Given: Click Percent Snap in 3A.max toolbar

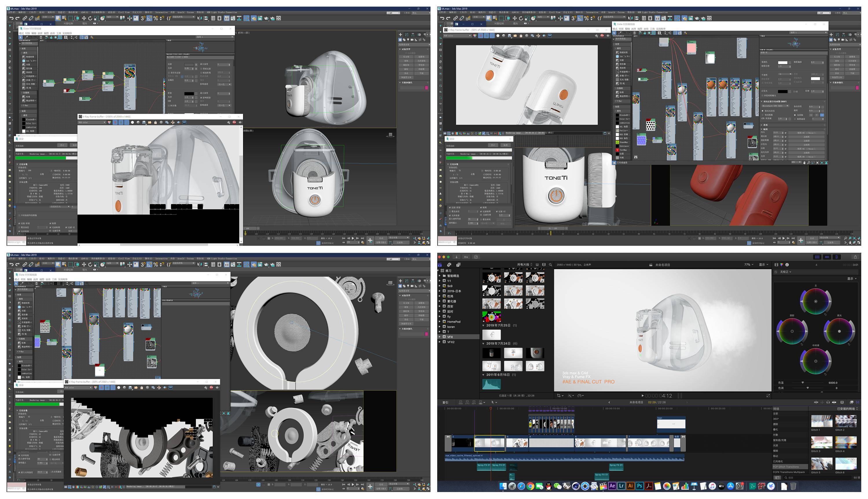Looking at the screenshot, I should pyautogui.click(x=586, y=19).
